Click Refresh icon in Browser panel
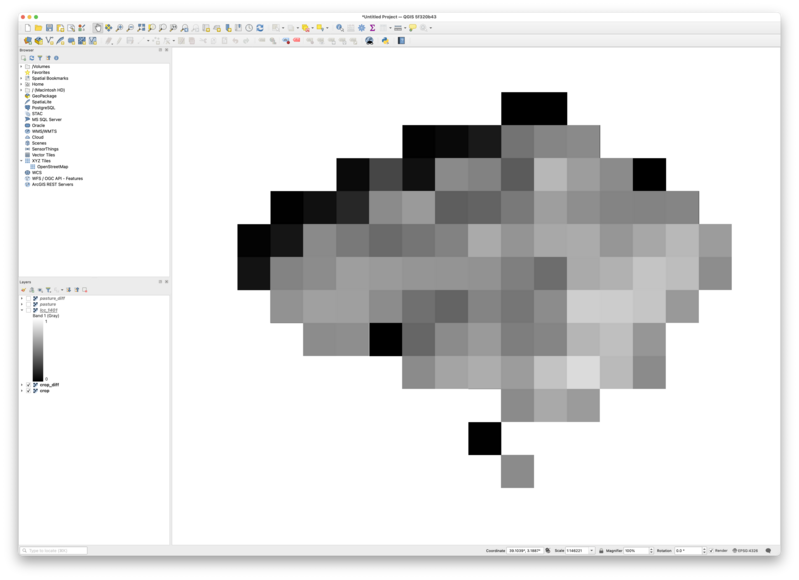Image resolution: width=799 pixels, height=580 pixels. tap(32, 58)
